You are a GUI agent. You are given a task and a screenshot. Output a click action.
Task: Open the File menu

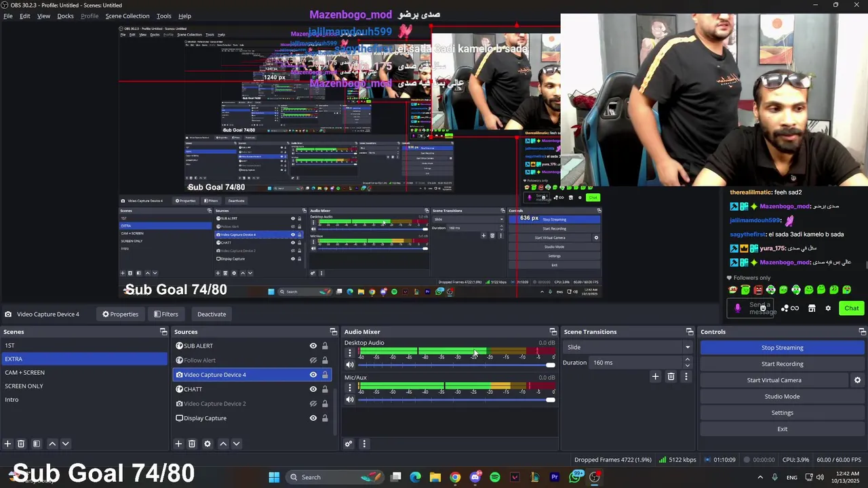pyautogui.click(x=8, y=16)
